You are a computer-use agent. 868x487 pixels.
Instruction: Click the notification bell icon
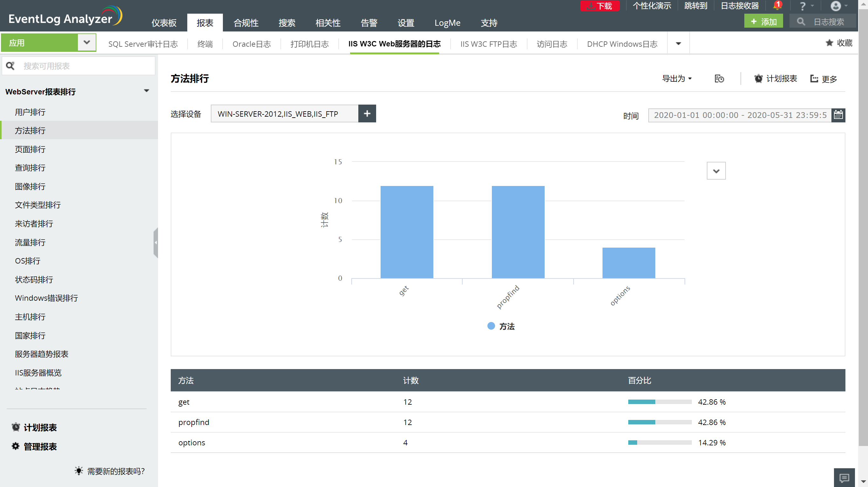pos(776,6)
